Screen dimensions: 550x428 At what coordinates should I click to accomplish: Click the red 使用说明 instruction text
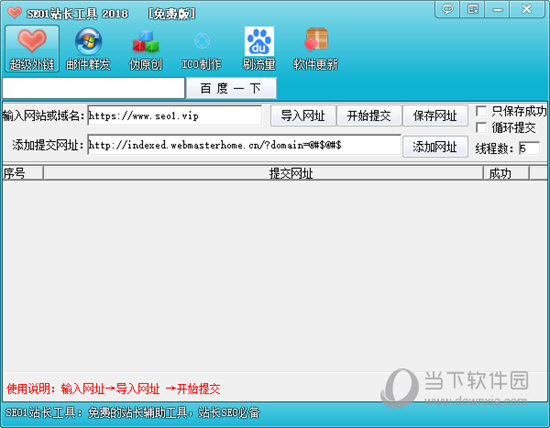(113, 389)
